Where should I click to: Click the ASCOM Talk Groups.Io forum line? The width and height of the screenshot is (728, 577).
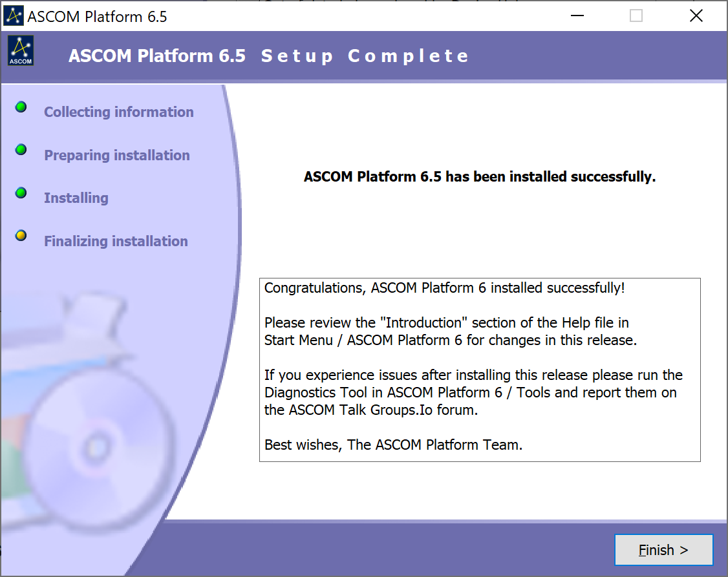(x=371, y=410)
